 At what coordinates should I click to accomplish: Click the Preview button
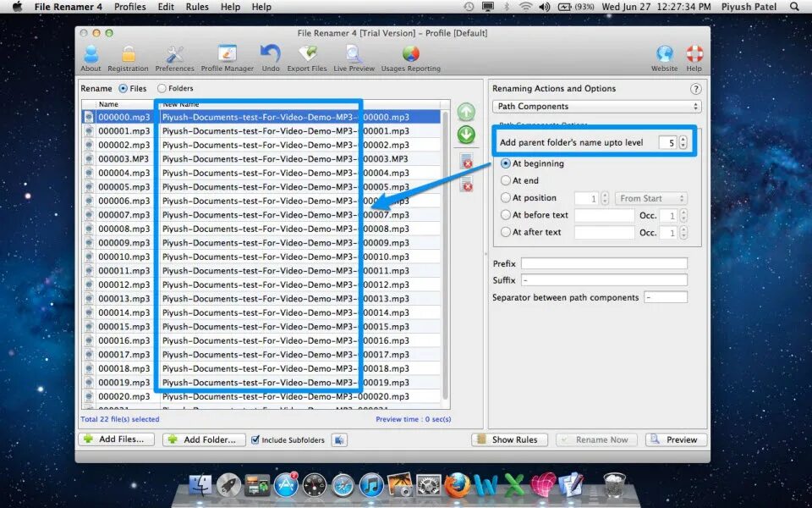click(677, 439)
